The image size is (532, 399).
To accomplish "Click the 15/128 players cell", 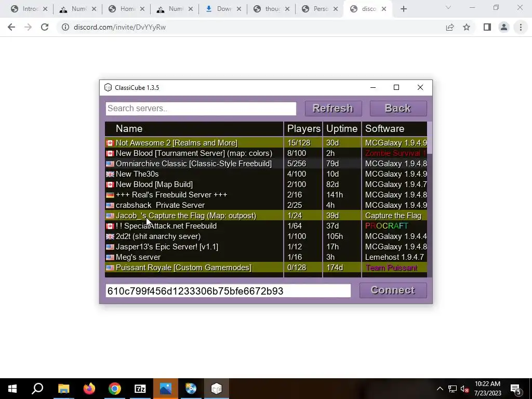I will click(x=299, y=143).
